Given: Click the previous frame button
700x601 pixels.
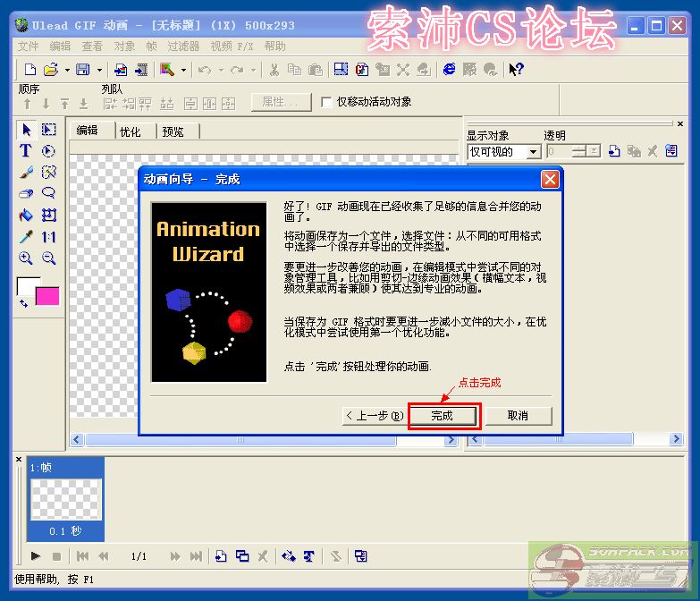Looking at the screenshot, I should (104, 556).
